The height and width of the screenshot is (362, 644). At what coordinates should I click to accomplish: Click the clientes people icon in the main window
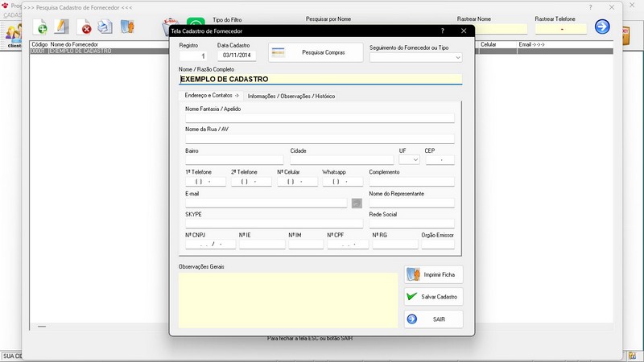(x=13, y=35)
